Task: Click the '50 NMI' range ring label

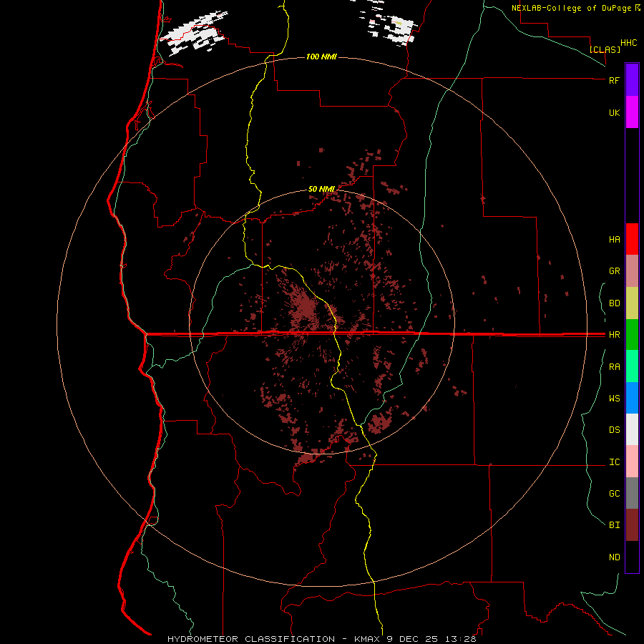Action: click(x=321, y=189)
